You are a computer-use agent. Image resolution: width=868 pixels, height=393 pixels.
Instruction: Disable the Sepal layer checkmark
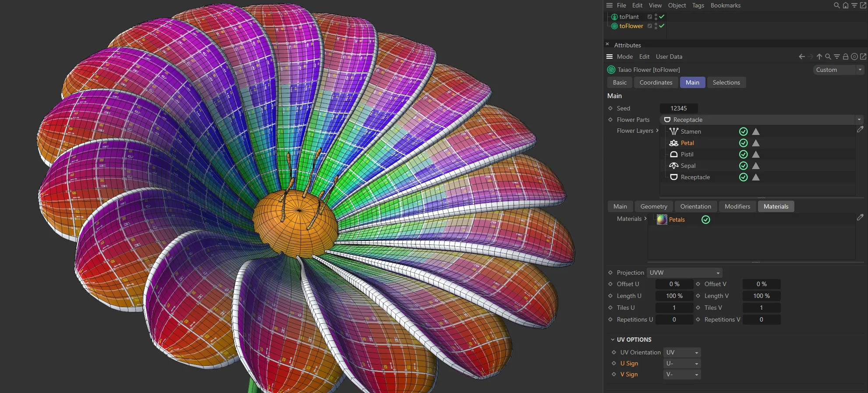(x=743, y=166)
